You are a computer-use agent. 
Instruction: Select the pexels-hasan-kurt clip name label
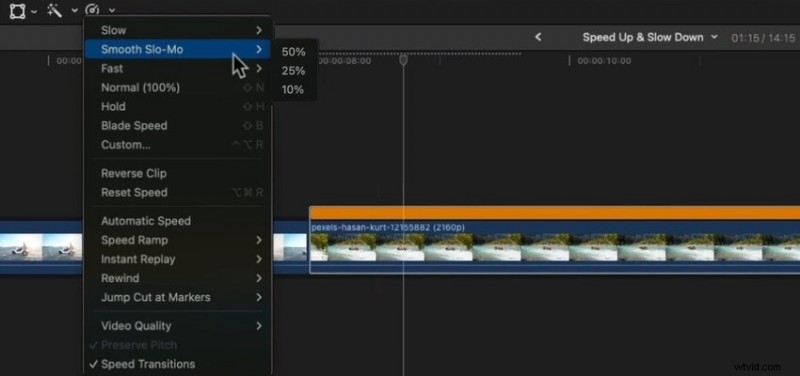pos(388,227)
